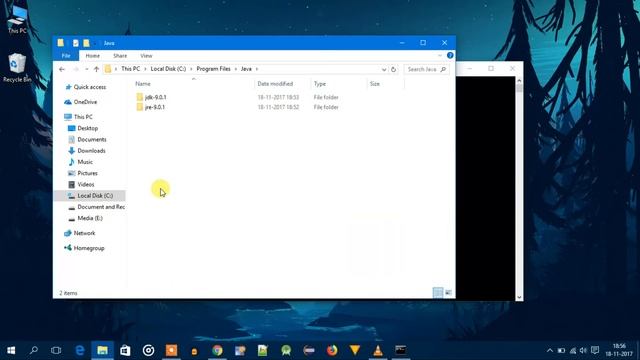
Task: Launch Microsoft Edge from taskbar
Action: coord(80,350)
